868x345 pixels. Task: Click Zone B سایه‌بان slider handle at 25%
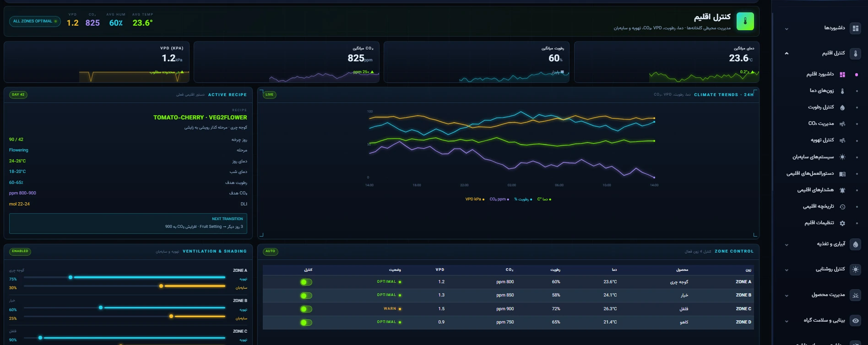(x=171, y=316)
